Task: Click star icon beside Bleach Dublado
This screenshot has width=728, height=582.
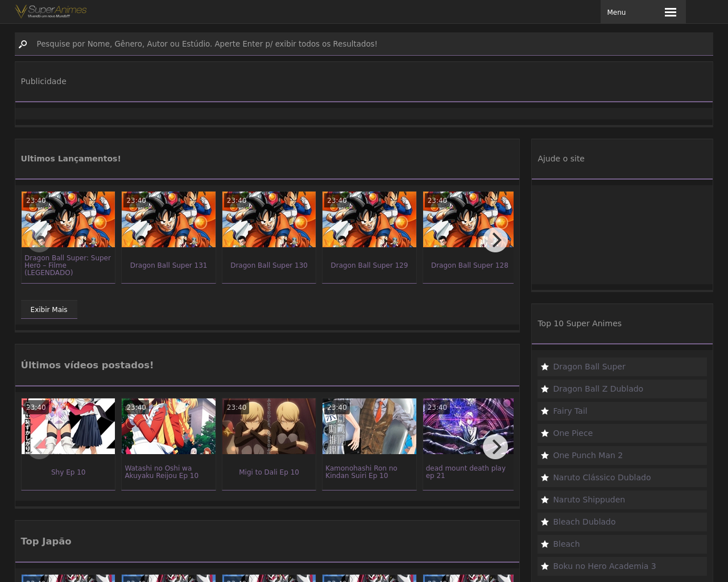Action: pyautogui.click(x=545, y=522)
